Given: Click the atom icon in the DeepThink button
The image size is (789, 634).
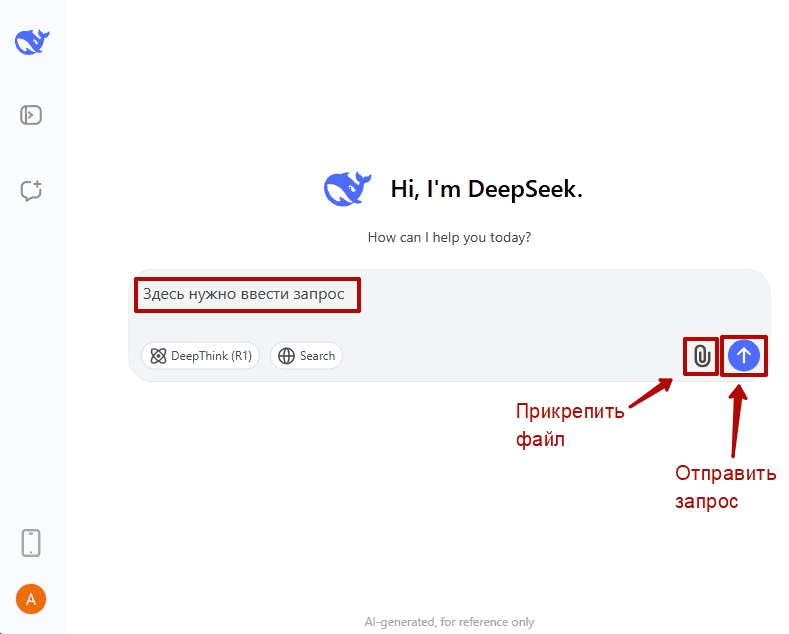Looking at the screenshot, I should pos(158,356).
